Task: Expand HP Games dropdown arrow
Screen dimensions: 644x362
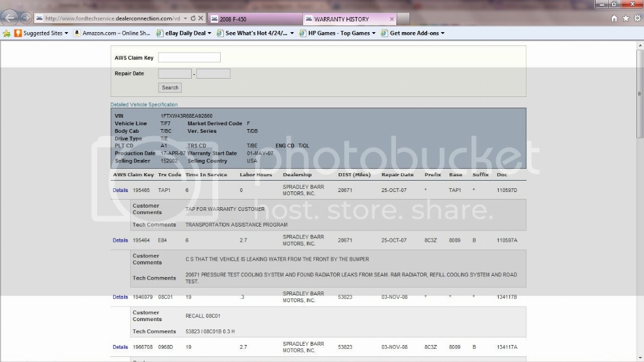Action: click(374, 33)
